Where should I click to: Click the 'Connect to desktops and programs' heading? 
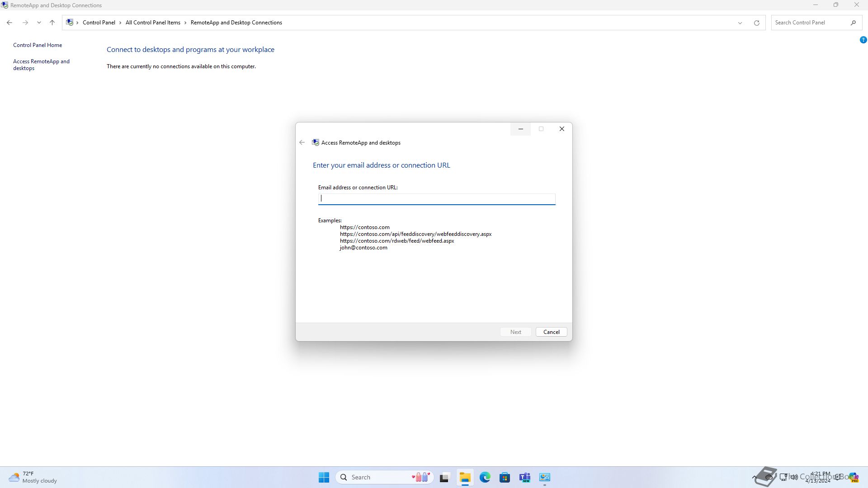click(190, 50)
